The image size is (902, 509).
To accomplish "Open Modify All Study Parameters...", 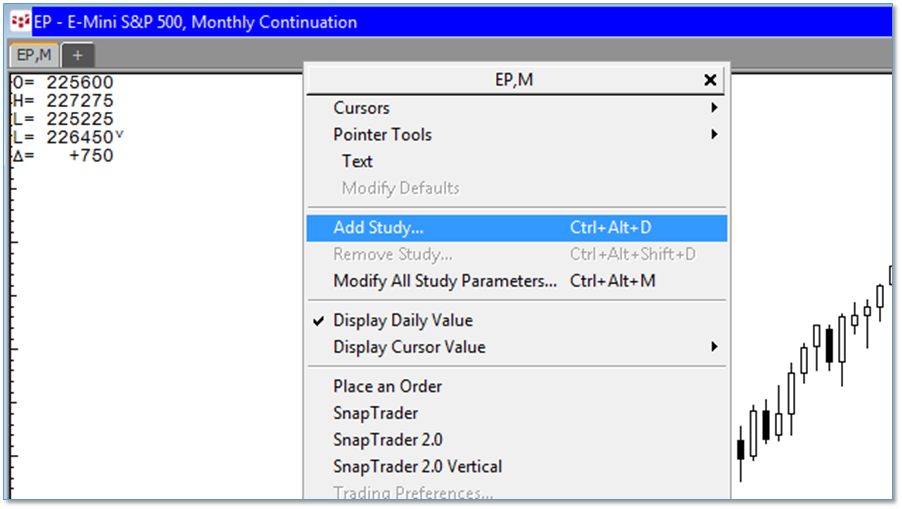I will pyautogui.click(x=517, y=281).
